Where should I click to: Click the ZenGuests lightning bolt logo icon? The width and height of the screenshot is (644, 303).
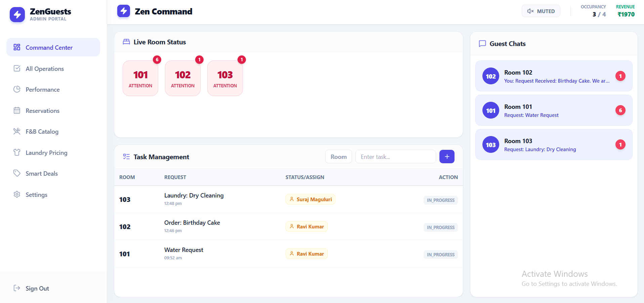[17, 15]
